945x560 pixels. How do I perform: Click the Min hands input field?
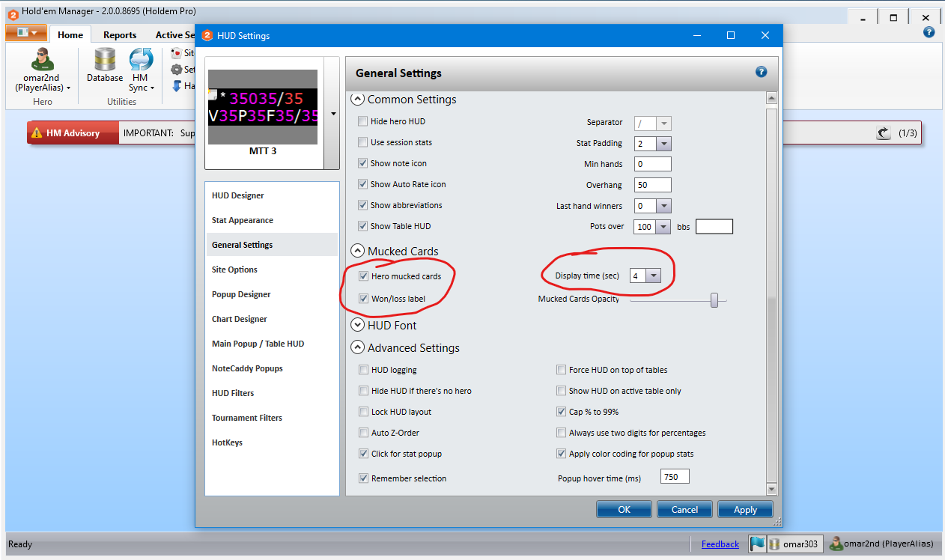653,164
